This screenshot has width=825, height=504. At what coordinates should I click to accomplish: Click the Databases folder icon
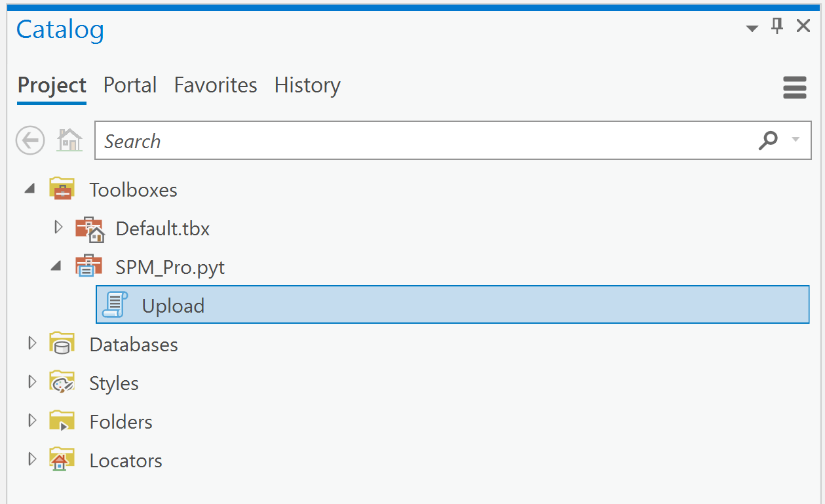[62, 344]
